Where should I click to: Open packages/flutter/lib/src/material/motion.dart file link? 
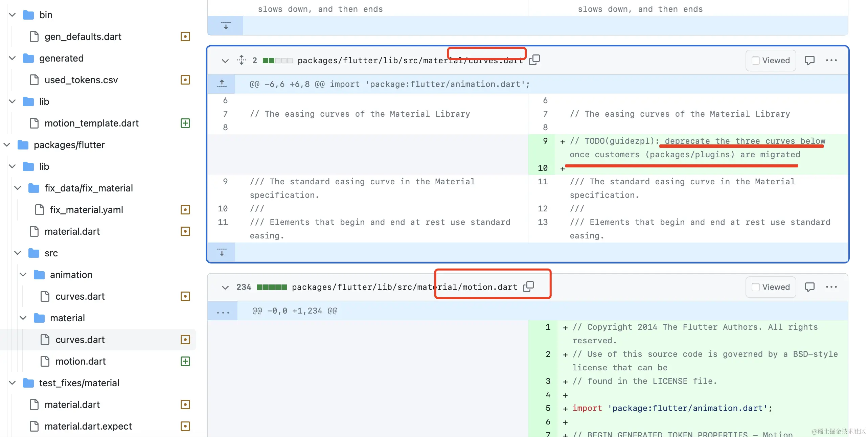pyautogui.click(x=405, y=287)
